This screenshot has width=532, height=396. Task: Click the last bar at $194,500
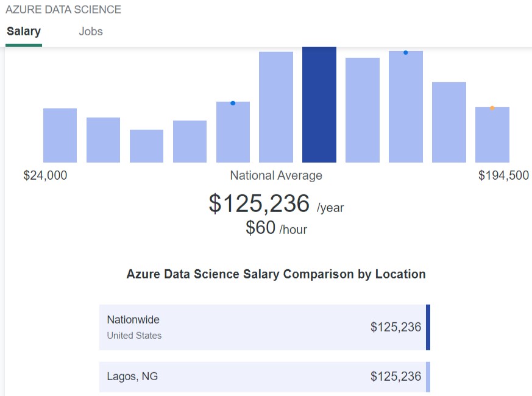(492, 135)
